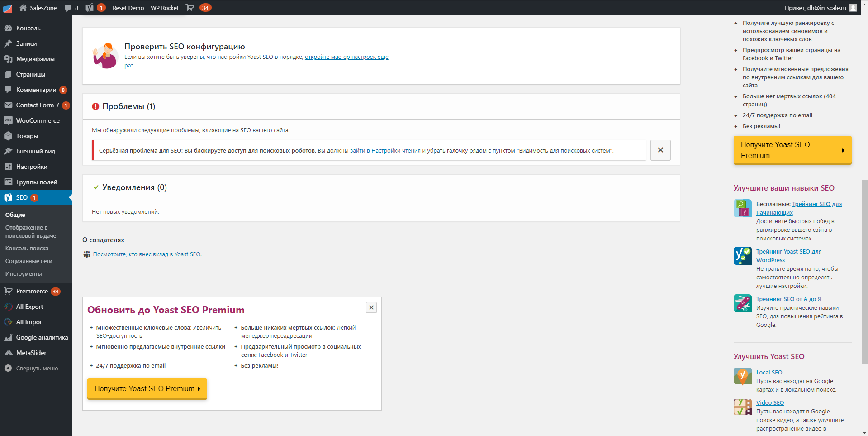The width and height of the screenshot is (868, 436).
Task: Open the WP Rocket admin bar menu
Action: point(165,8)
